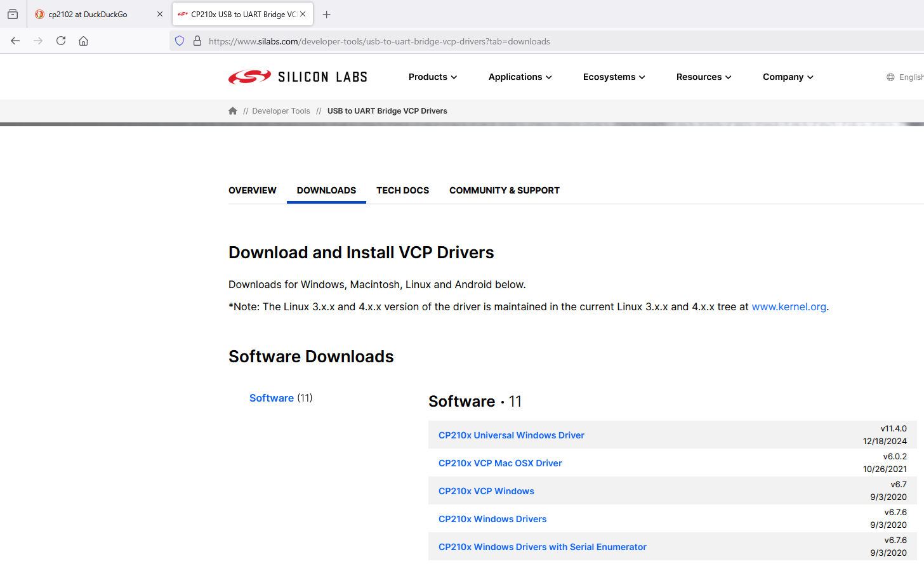Screen dimensions: 924x564
Task: Close the CP210x USB to UART tab
Action: coord(303,14)
